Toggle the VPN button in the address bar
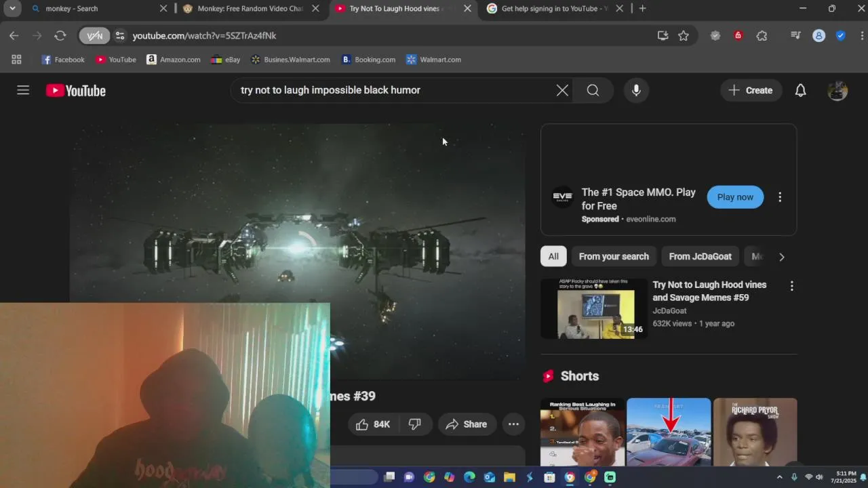Screen dimensions: 868x488 click(x=94, y=35)
